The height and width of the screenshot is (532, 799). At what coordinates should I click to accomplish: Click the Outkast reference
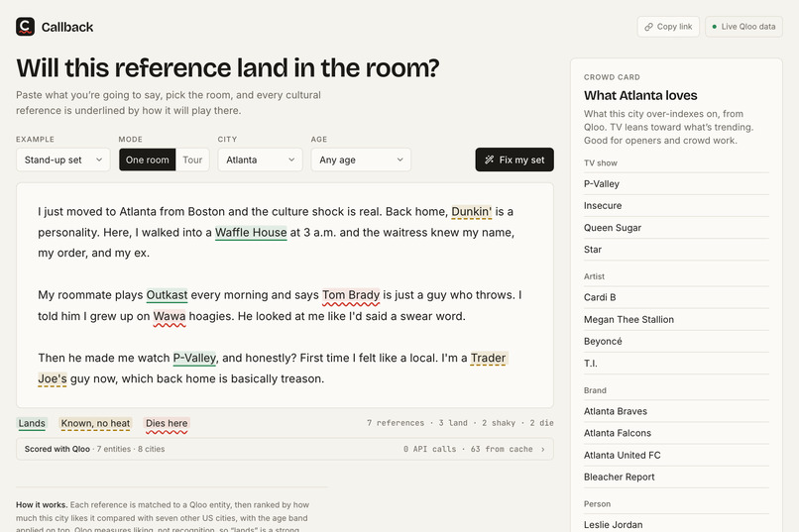(x=167, y=295)
